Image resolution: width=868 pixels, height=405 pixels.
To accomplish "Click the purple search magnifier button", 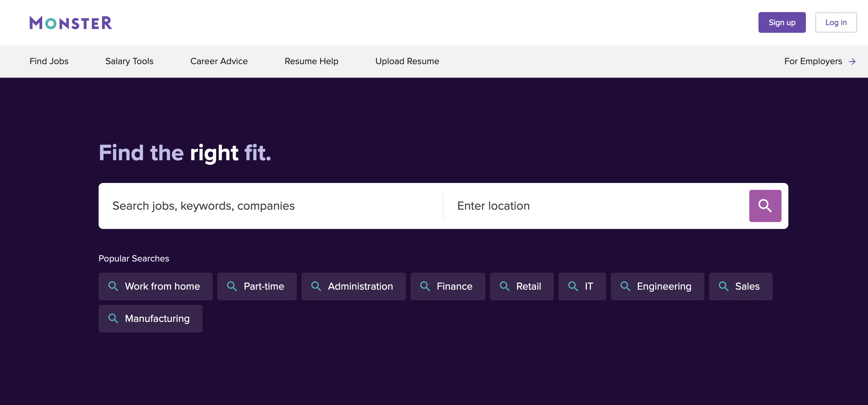I will click(765, 206).
